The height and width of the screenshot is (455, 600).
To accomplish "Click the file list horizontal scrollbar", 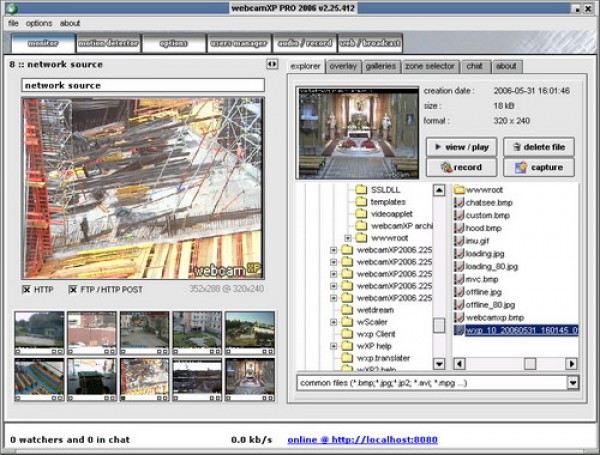I will coord(515,363).
